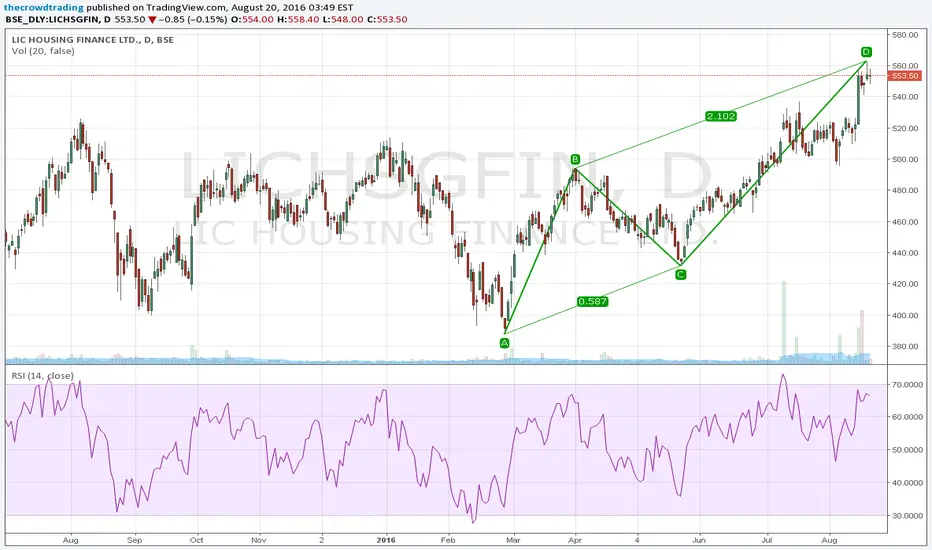The image size is (932, 550).
Task: Click the Feb label on time axis
Action: coord(448,540)
